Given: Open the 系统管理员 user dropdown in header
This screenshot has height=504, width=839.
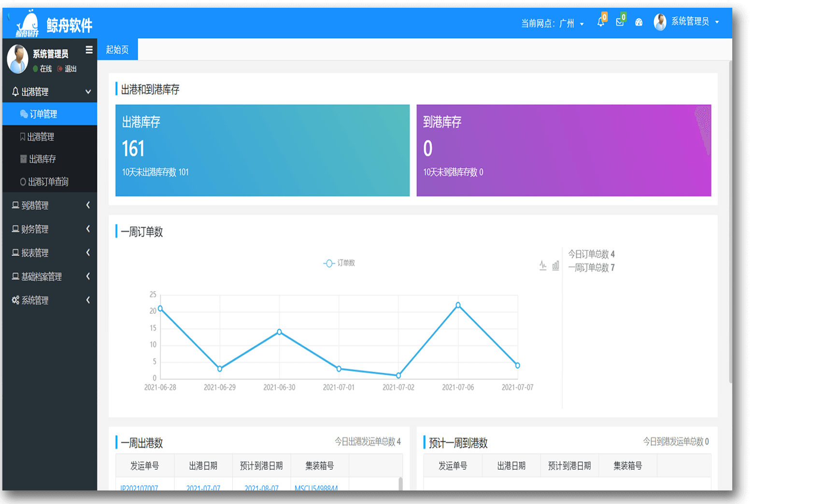Looking at the screenshot, I should pos(687,22).
